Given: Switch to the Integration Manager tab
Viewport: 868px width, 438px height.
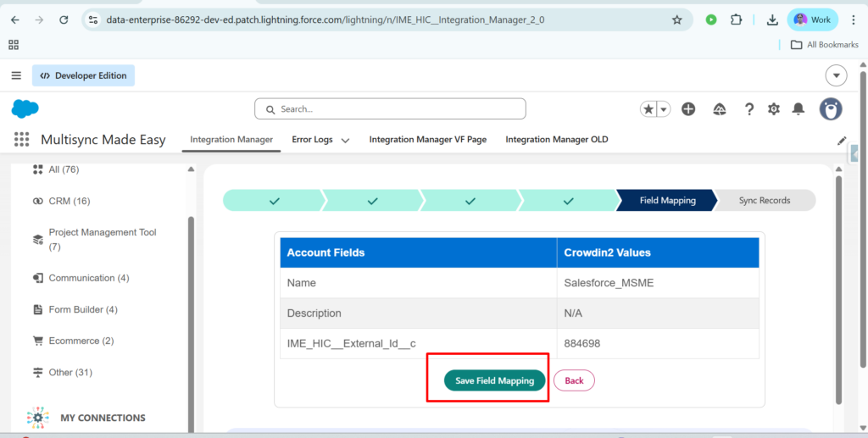Looking at the screenshot, I should tap(231, 139).
